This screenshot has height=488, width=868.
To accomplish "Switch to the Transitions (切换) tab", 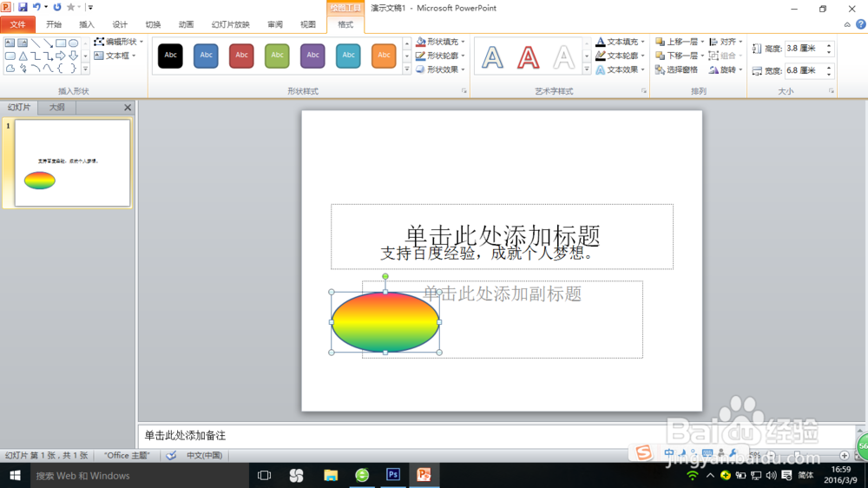I will click(153, 24).
